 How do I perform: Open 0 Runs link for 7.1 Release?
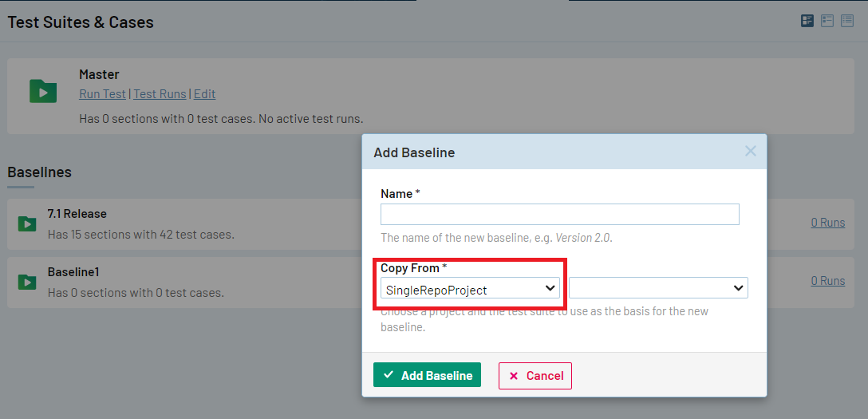827,223
